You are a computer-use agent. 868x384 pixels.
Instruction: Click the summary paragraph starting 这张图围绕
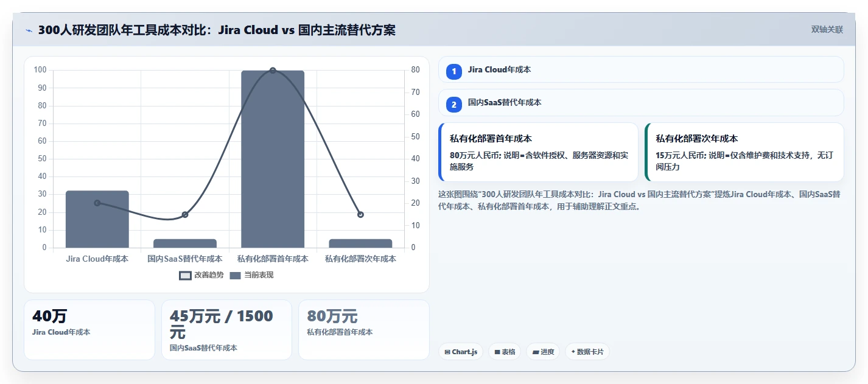[639, 200]
